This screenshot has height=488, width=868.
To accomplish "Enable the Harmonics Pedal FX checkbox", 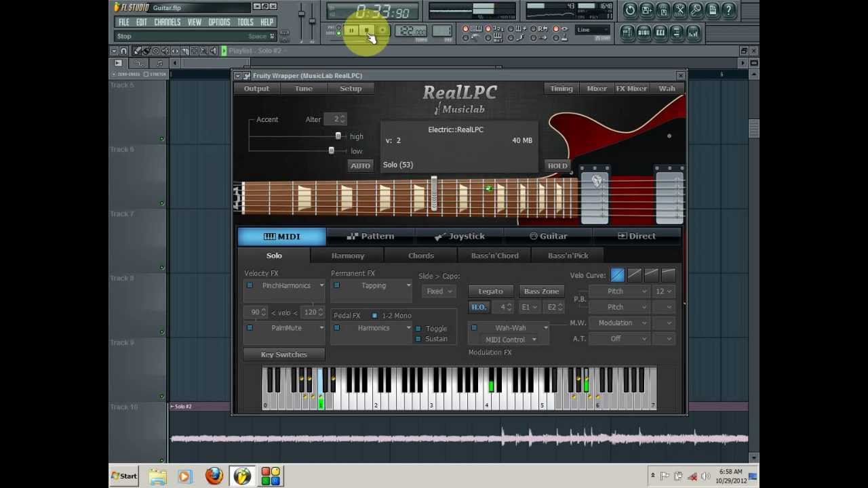I will click(x=336, y=327).
